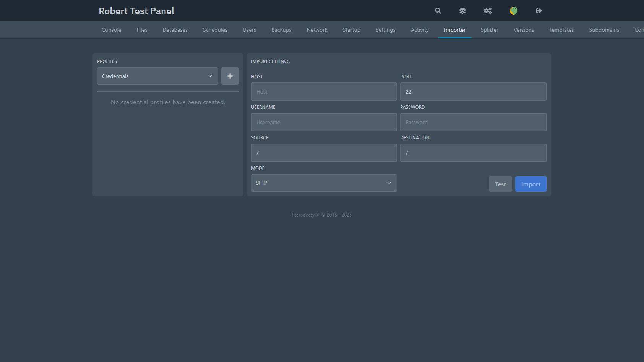Add a new credential profile with plus
Viewport: 644px width, 362px height.
point(230,76)
